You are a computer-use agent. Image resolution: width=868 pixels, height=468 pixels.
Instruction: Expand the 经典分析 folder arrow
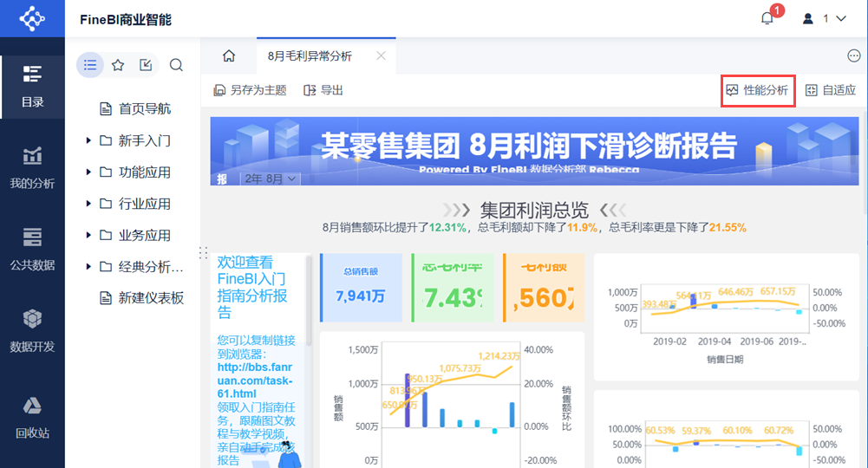[88, 267]
